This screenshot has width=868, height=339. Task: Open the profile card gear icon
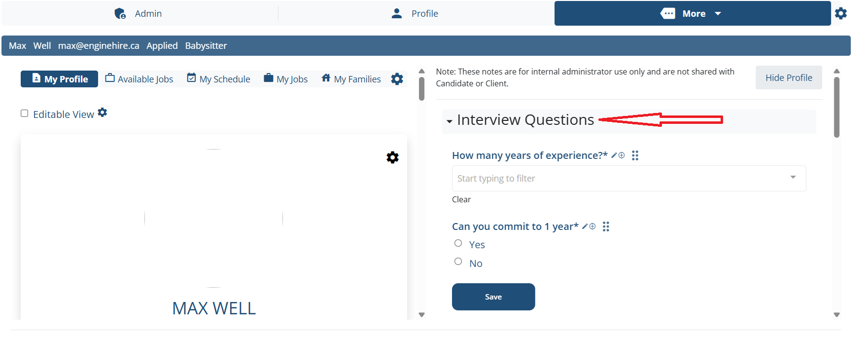point(392,157)
